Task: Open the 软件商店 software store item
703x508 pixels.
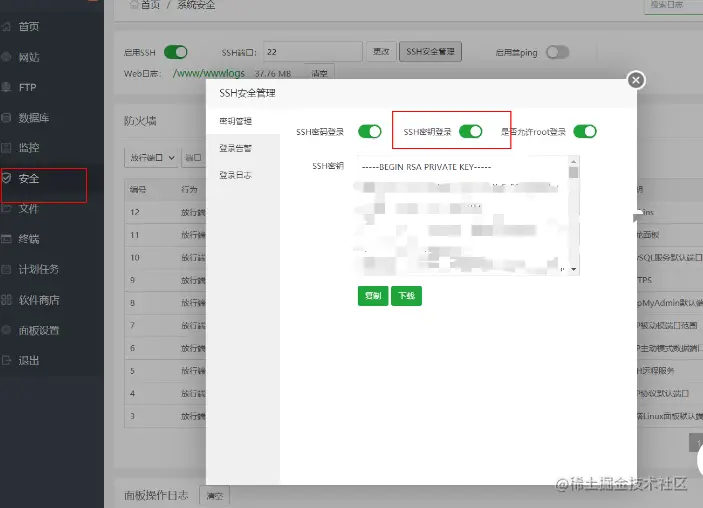Action: (x=39, y=300)
